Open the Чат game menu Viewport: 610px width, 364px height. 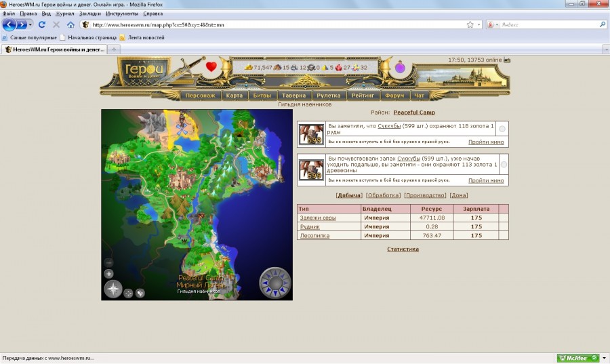tap(419, 96)
